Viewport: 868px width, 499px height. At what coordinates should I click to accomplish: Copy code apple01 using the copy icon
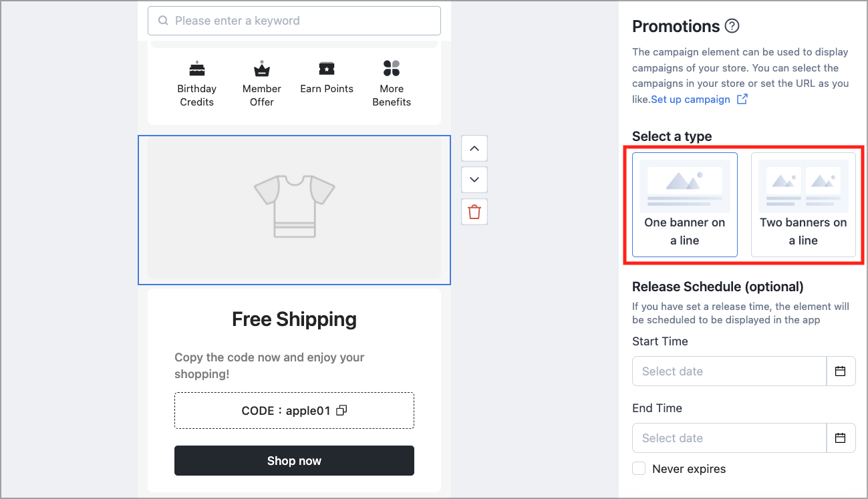pos(341,410)
